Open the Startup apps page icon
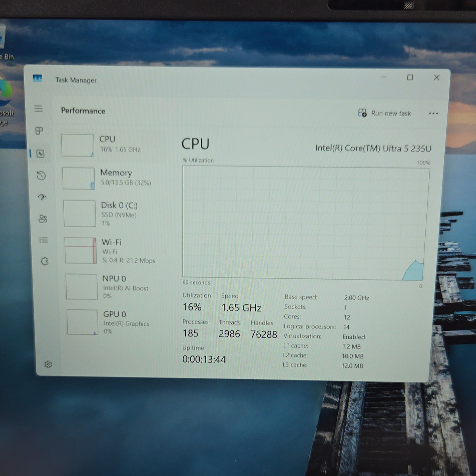The image size is (476, 476). 42,197
